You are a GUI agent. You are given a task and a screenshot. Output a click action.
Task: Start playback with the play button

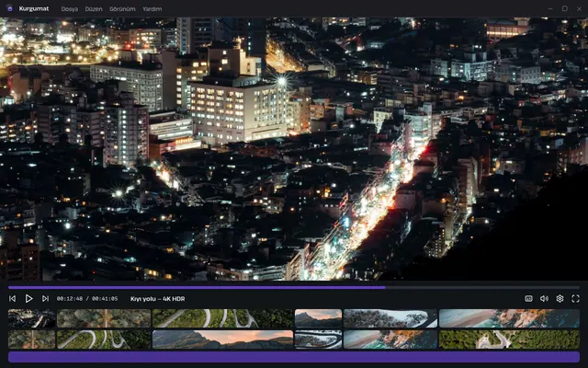[28, 298]
